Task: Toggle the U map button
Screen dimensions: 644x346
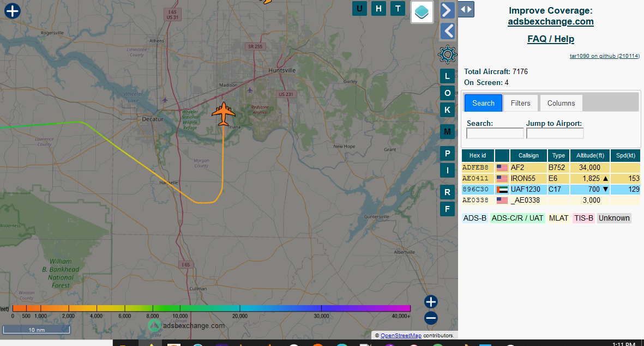Action: click(359, 8)
